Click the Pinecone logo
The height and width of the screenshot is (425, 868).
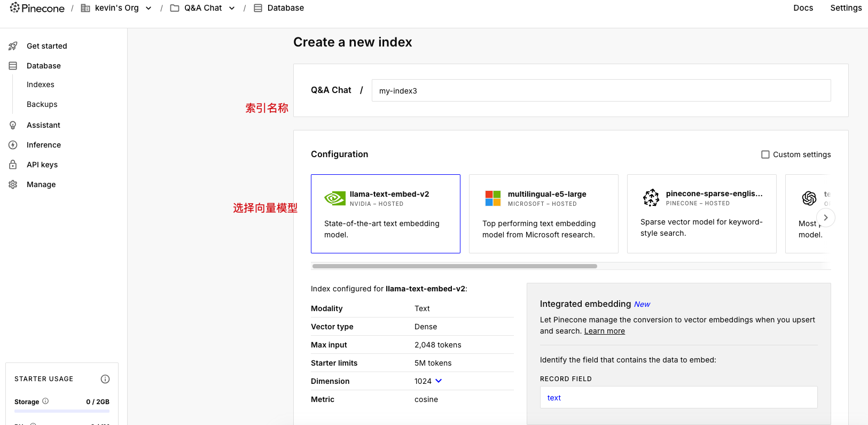(x=37, y=8)
